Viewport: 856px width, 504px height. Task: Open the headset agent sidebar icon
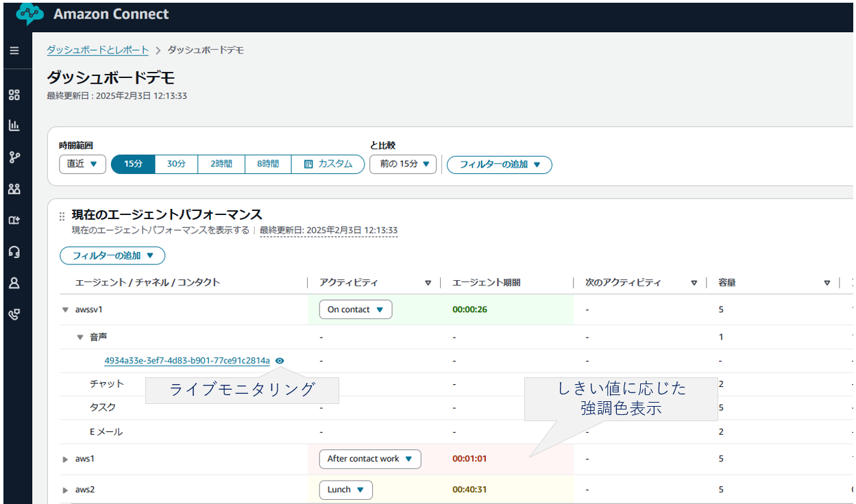point(14,251)
